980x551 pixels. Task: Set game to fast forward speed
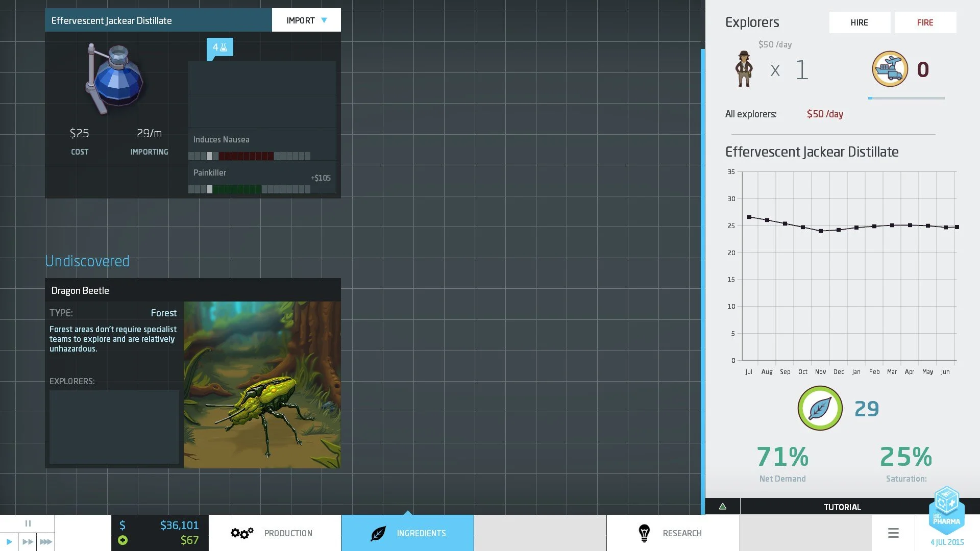click(28, 542)
